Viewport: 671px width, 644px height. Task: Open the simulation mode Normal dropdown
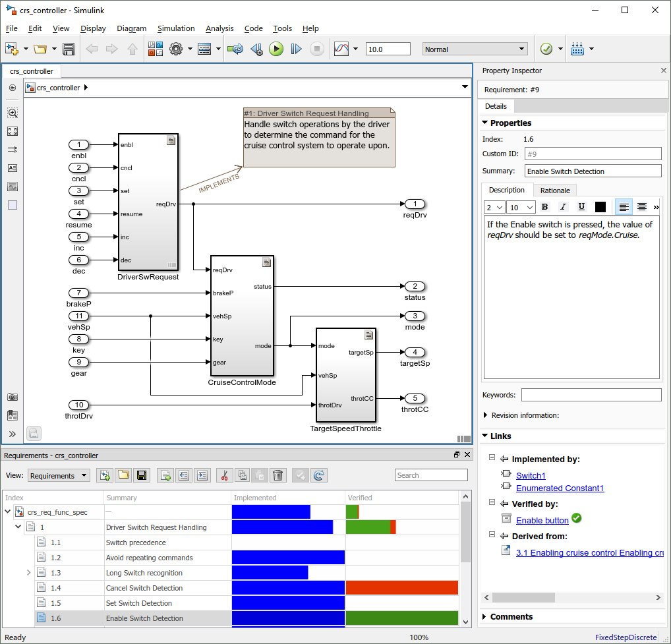point(475,49)
